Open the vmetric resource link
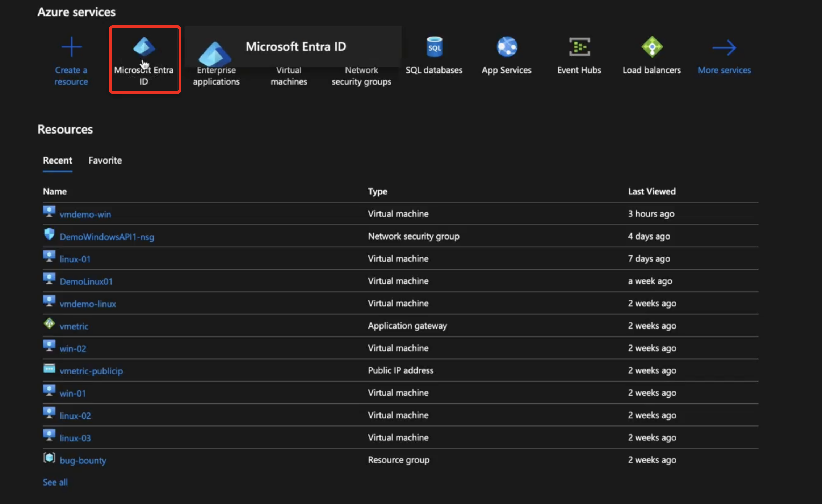This screenshot has width=822, height=504. 74,326
